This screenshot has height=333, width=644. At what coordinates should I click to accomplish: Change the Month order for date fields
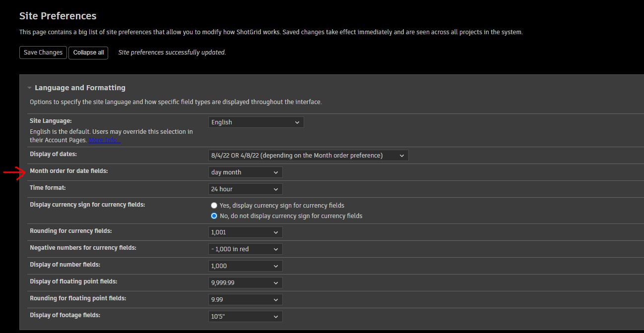[x=245, y=172]
